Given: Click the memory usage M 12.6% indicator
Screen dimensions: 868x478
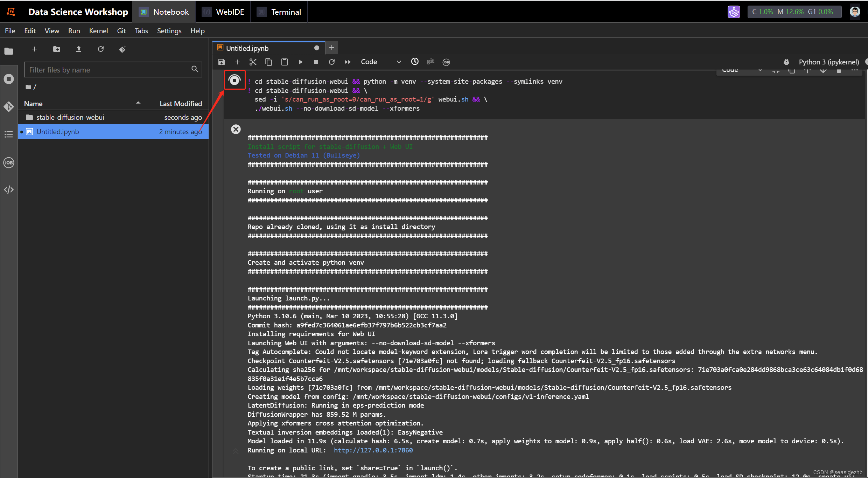Looking at the screenshot, I should pyautogui.click(x=793, y=11).
